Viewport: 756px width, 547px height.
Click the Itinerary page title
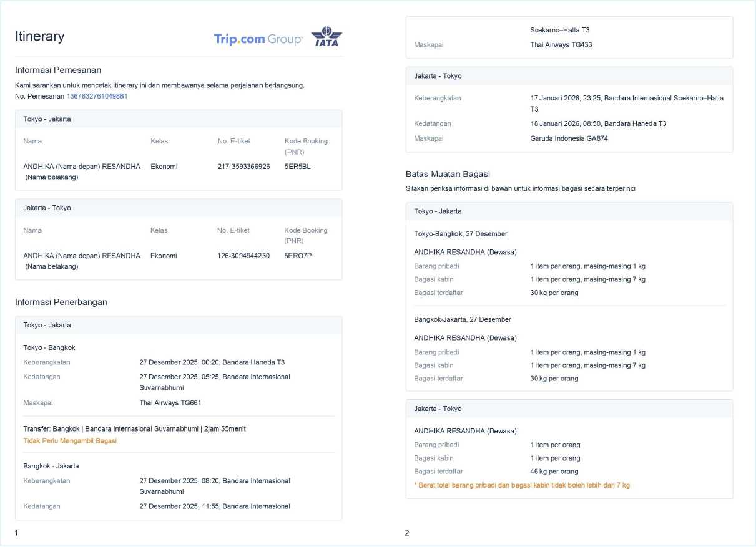(x=39, y=36)
